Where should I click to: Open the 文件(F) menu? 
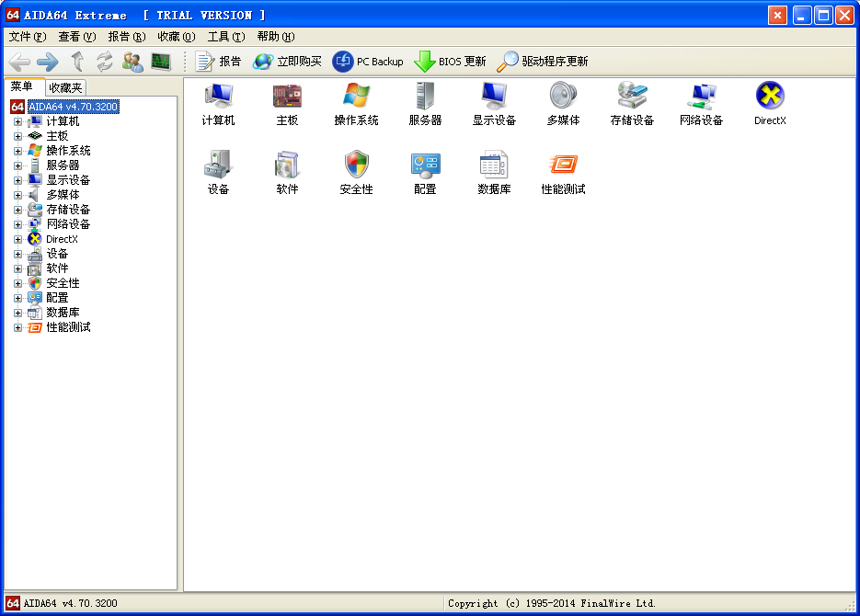pyautogui.click(x=28, y=37)
